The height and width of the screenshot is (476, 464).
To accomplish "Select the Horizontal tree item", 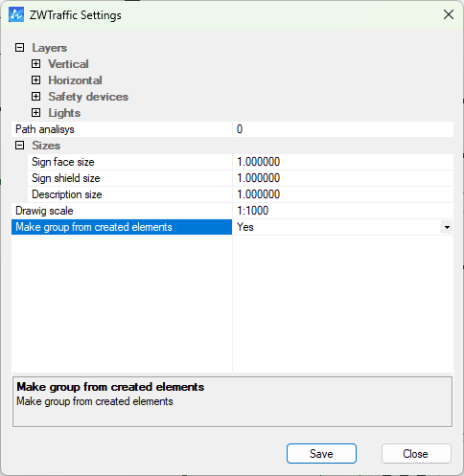I will [x=75, y=80].
